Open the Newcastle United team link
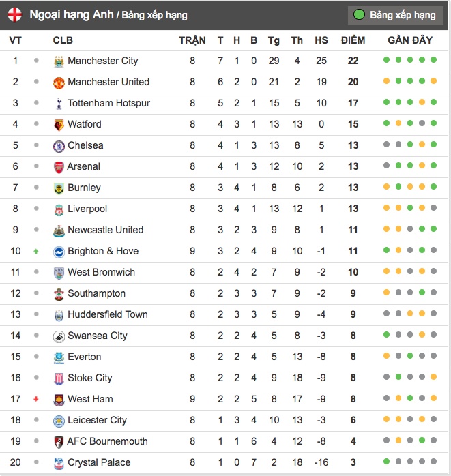This screenshot has width=451, height=476. [x=105, y=230]
